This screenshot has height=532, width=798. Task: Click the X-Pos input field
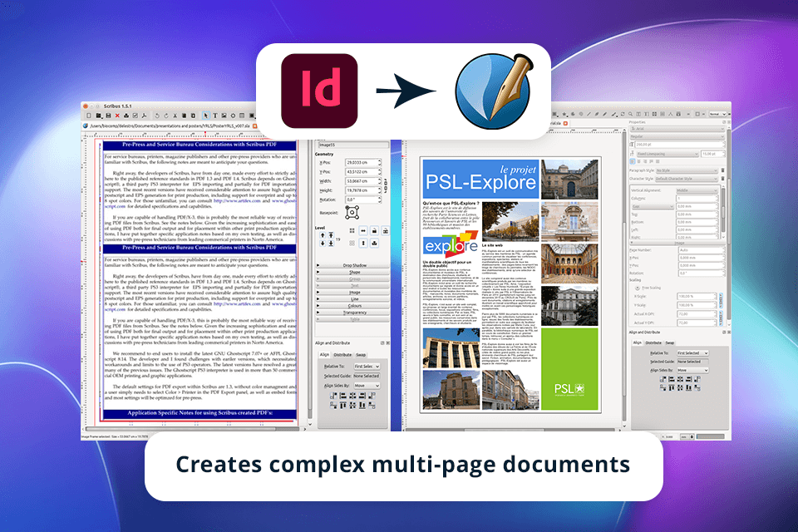click(x=363, y=162)
